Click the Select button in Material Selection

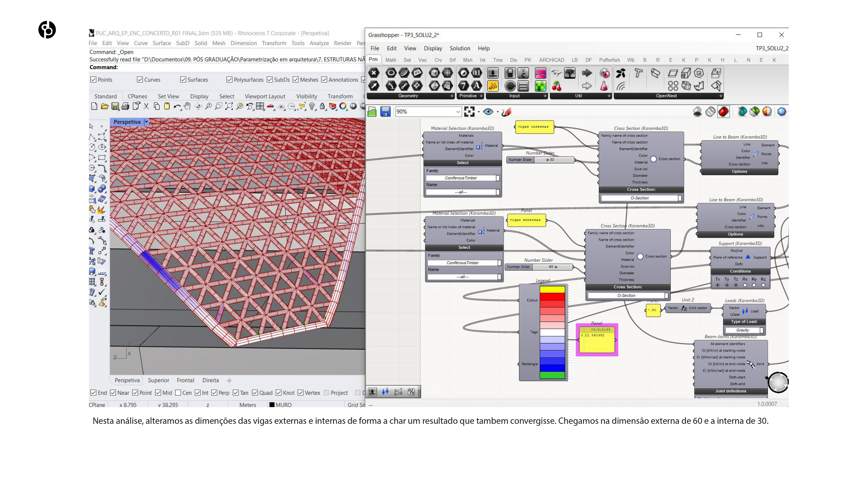tap(462, 163)
